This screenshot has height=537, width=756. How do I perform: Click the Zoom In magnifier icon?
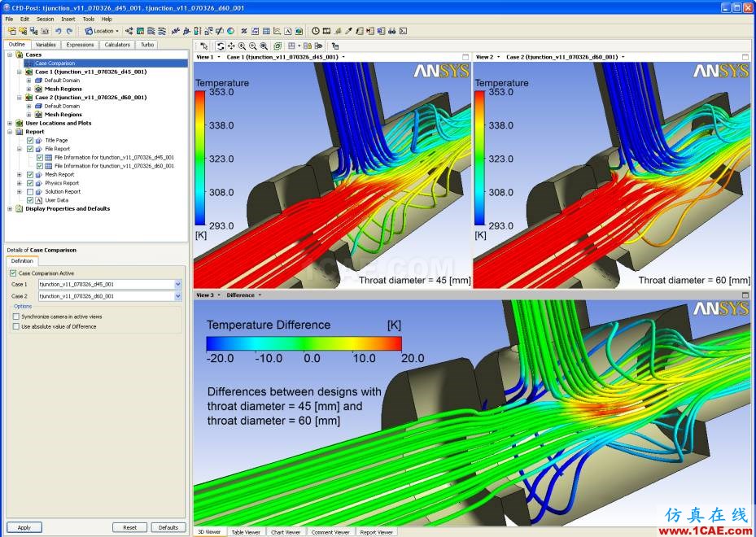tap(243, 46)
